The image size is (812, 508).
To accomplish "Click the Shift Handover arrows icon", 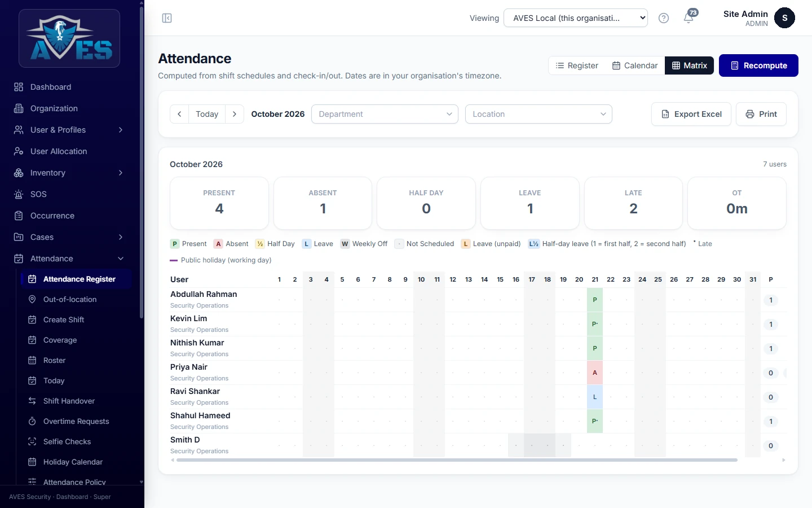I will tap(32, 401).
